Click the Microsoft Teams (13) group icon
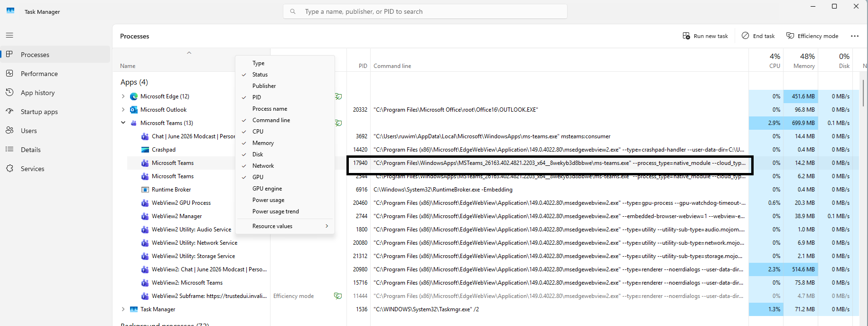The width and height of the screenshot is (868, 326). [x=134, y=123]
